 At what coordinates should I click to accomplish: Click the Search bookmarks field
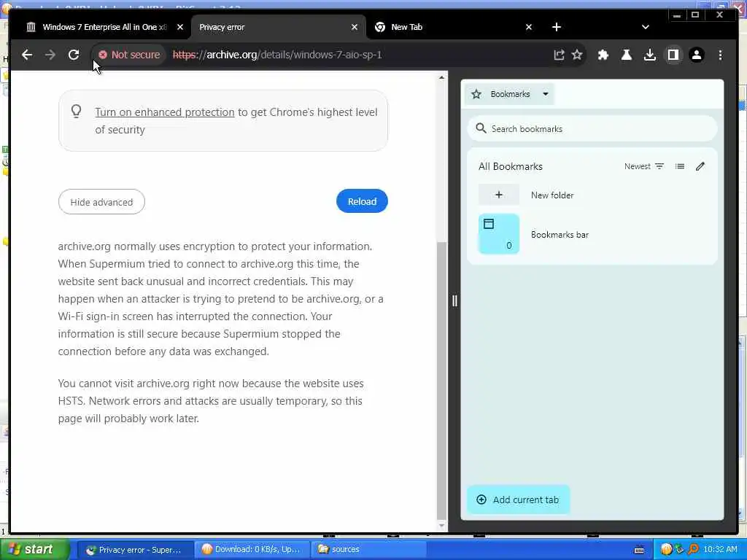(592, 128)
